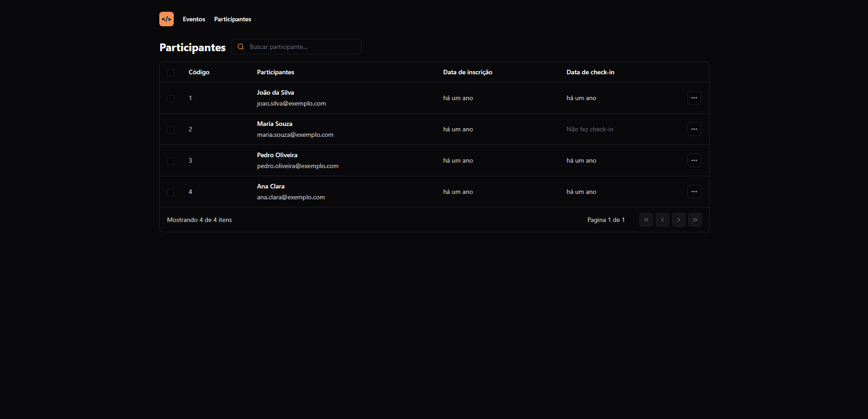Viewport: 868px width, 419px height.
Task: Go to the previous page
Action: click(662, 220)
